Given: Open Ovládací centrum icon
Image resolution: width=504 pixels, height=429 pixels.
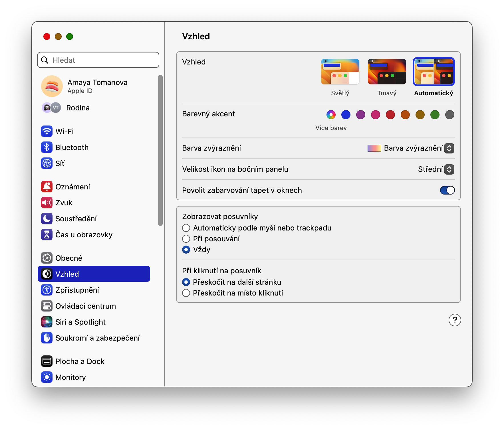Looking at the screenshot, I should (47, 306).
